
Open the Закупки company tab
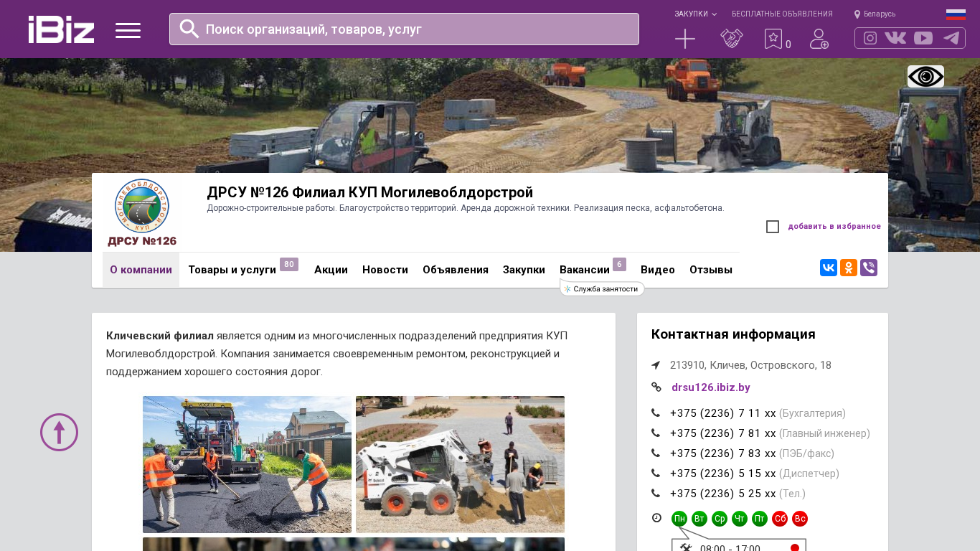pos(524,270)
